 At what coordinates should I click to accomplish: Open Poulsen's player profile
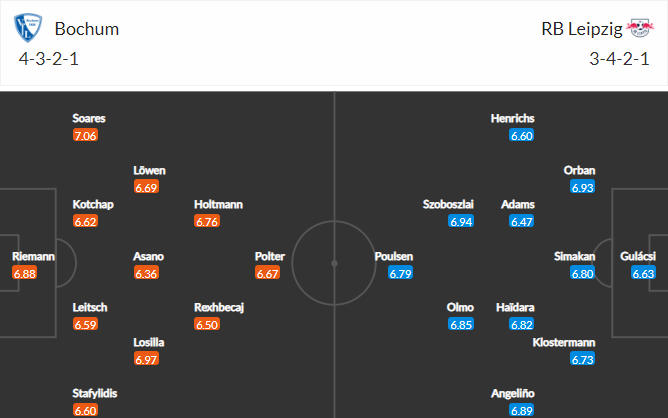[394, 256]
